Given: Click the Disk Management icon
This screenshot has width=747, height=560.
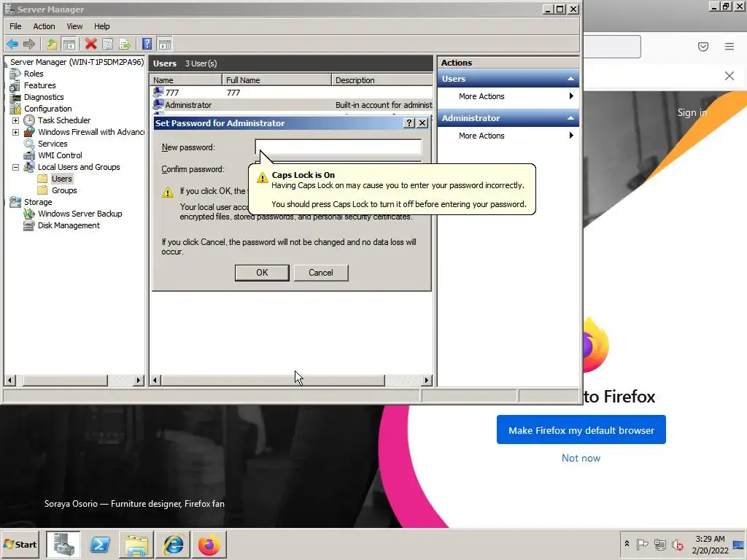Looking at the screenshot, I should (29, 225).
